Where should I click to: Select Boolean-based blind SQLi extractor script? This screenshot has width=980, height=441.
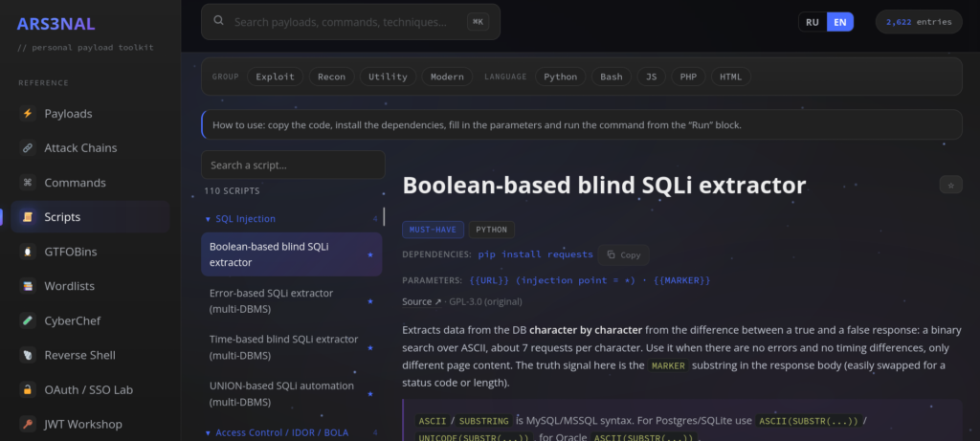click(291, 254)
